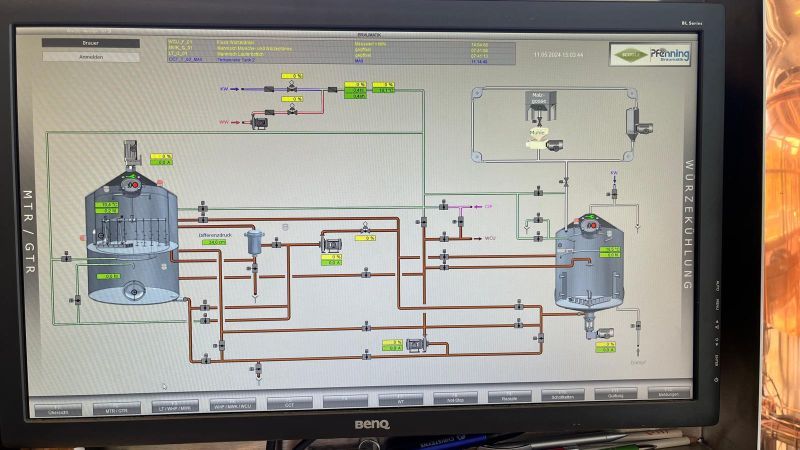Click the CIP inlet label
The height and width of the screenshot is (450, 800).
point(488,207)
